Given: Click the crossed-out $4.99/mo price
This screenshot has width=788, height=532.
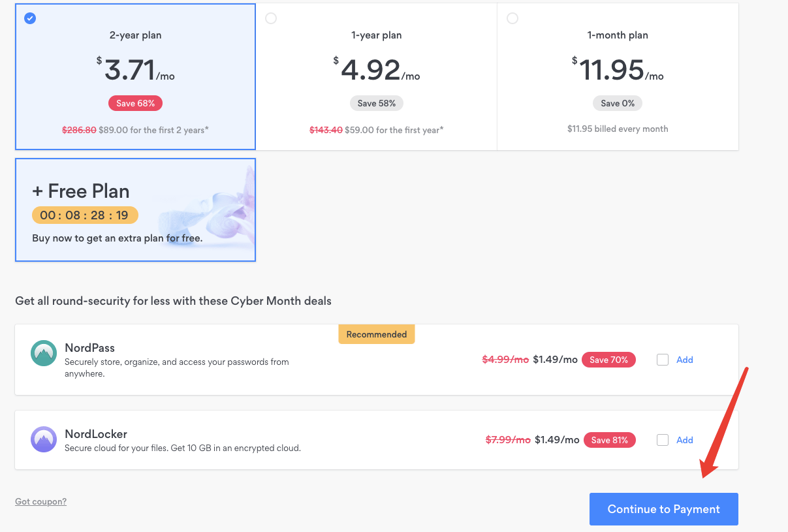Looking at the screenshot, I should pos(505,360).
